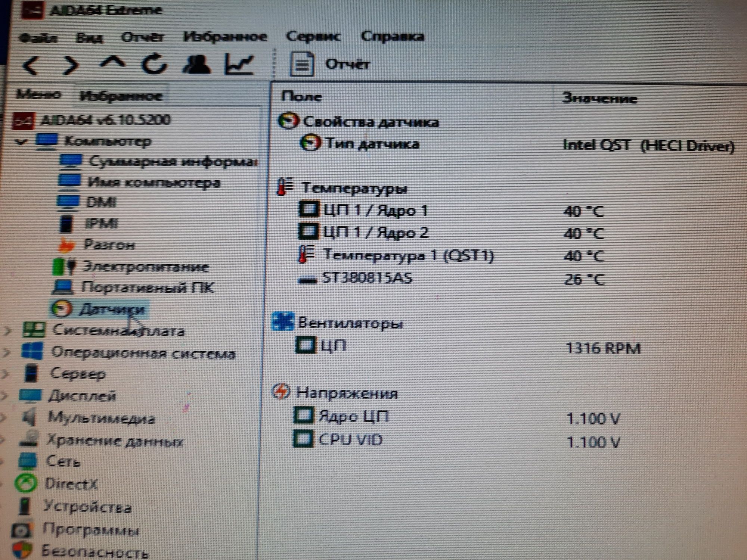The width and height of the screenshot is (747, 560).
Task: Click the DMI tree icon
Action: tap(68, 203)
